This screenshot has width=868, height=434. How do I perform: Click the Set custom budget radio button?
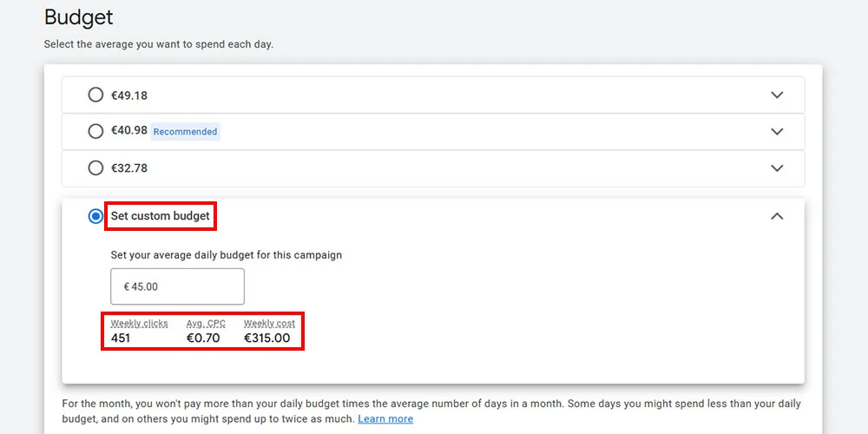click(95, 216)
